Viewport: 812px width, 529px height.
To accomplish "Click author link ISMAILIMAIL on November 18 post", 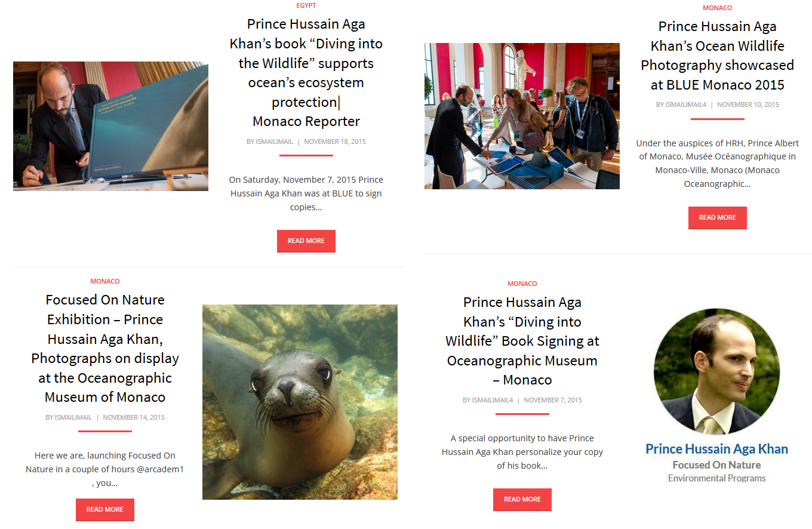I will click(274, 142).
